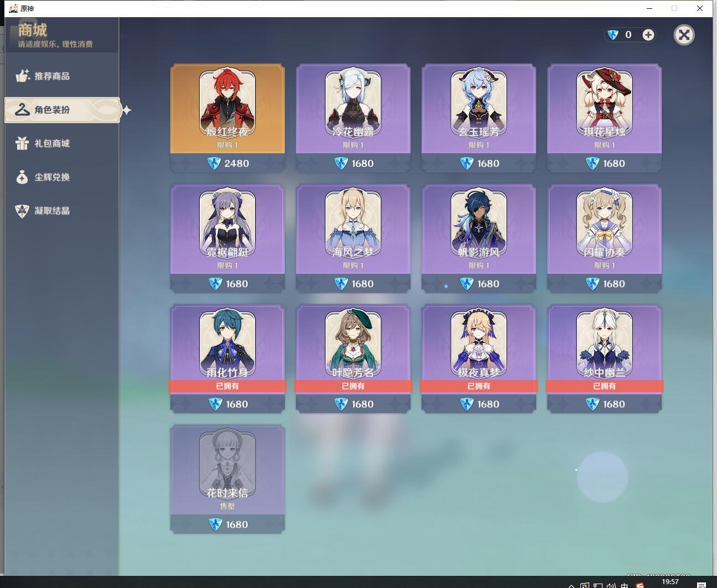Click the crystal currency icon at top

tap(613, 35)
